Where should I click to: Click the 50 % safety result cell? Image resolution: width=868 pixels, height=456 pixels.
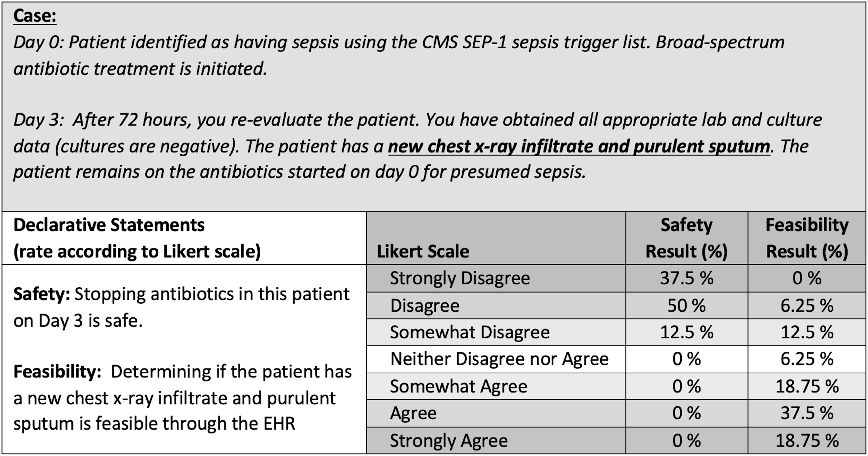tap(686, 306)
